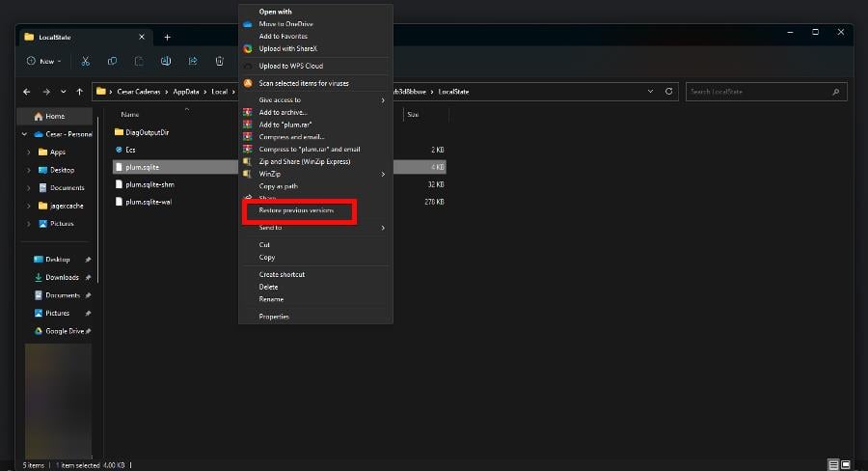Open the Send to submenu
The width and height of the screenshot is (868, 471).
tap(315, 228)
